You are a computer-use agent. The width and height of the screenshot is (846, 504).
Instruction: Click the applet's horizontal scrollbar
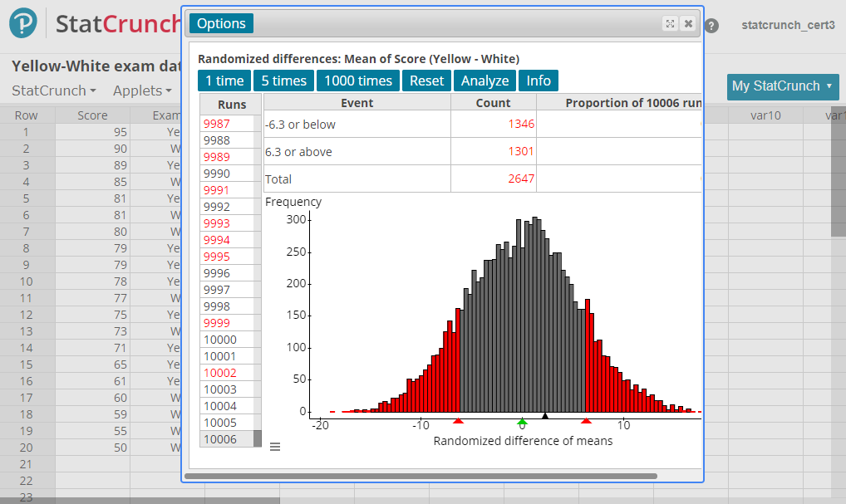point(421,477)
